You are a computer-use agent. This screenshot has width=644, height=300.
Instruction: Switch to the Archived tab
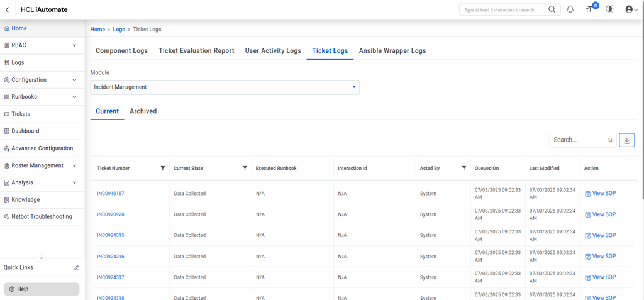(x=143, y=111)
